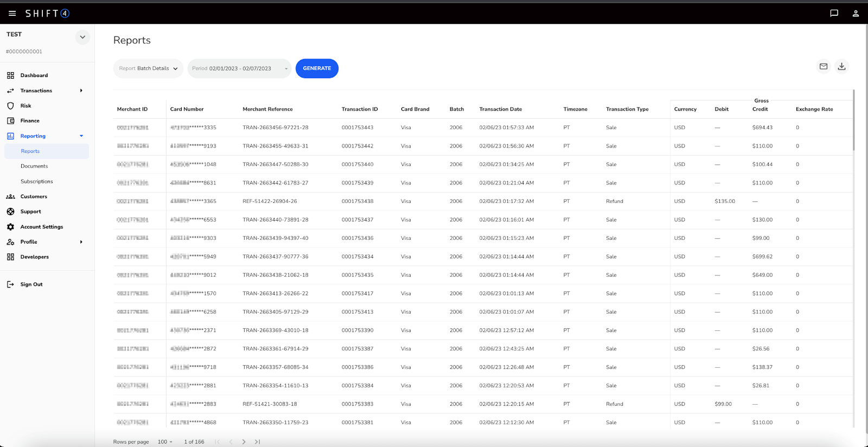Select Documents under Reporting
This screenshot has height=447, width=868.
(x=34, y=166)
